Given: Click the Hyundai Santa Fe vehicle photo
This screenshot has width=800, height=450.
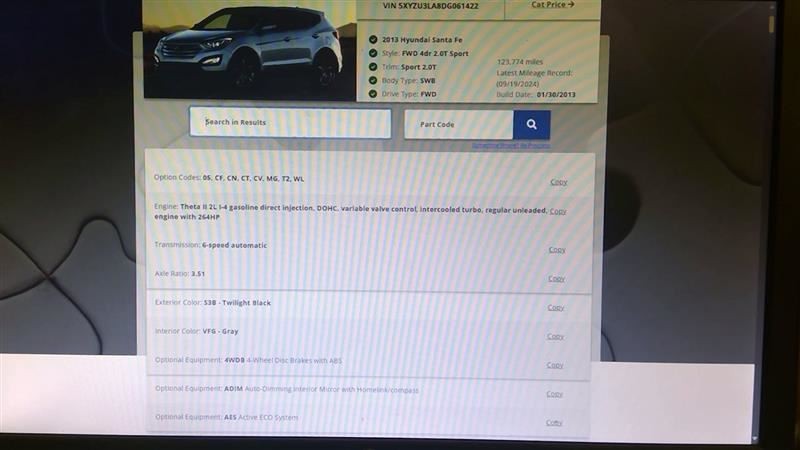Looking at the screenshot, I should tap(249, 48).
